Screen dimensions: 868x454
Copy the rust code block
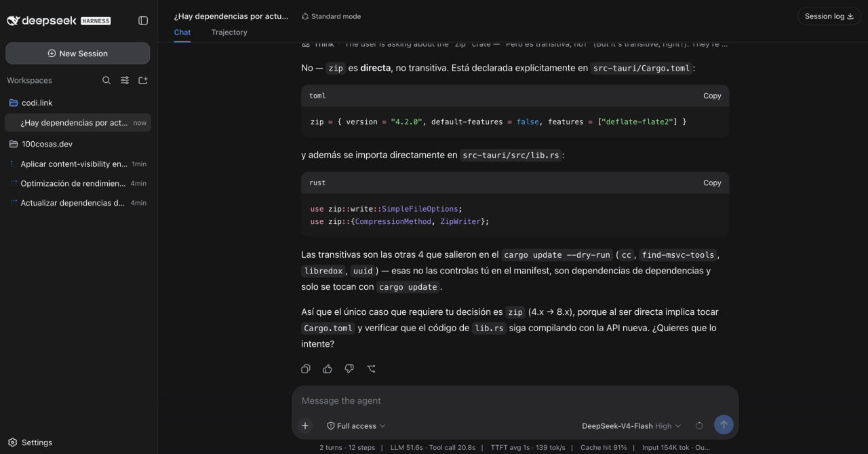[712, 183]
